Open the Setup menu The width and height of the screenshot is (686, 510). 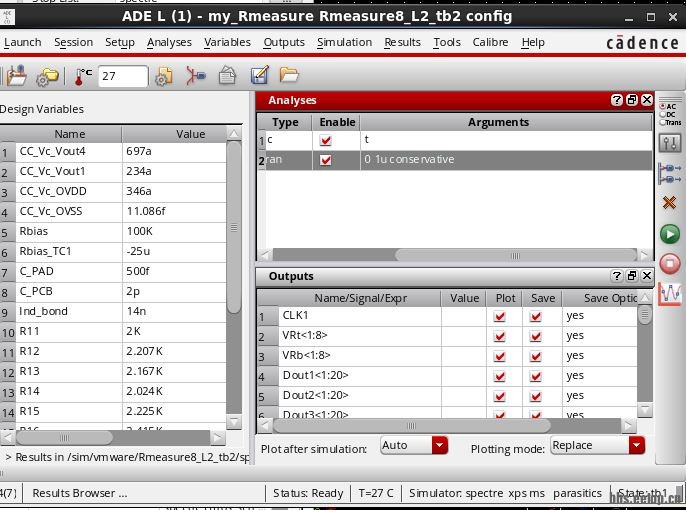(x=120, y=42)
